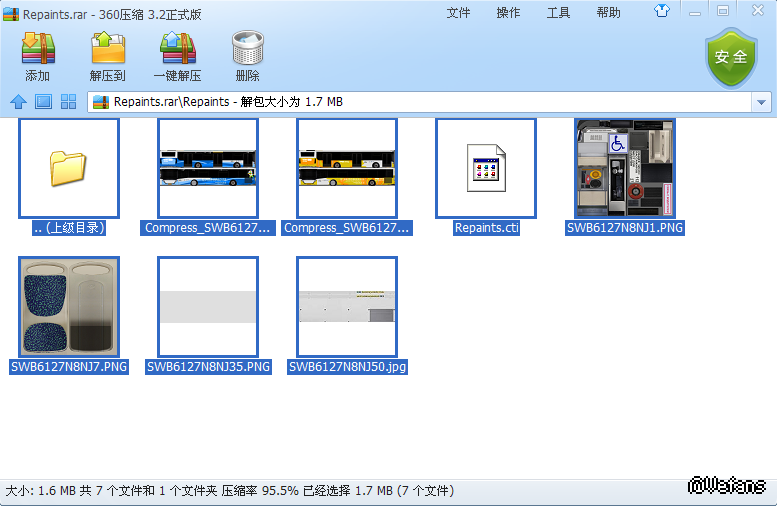Screen dimensions: 777x506
Task: Click the '.. (上级目录)' label
Action: click(x=69, y=228)
